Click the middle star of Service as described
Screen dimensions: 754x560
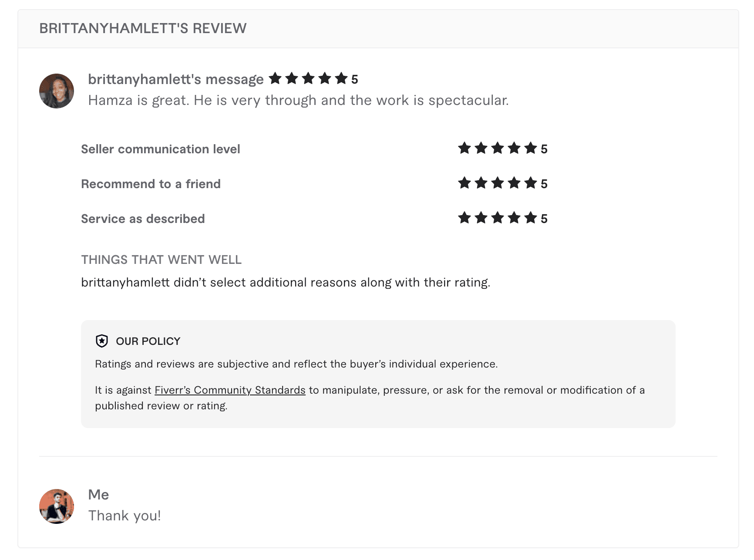[497, 218]
